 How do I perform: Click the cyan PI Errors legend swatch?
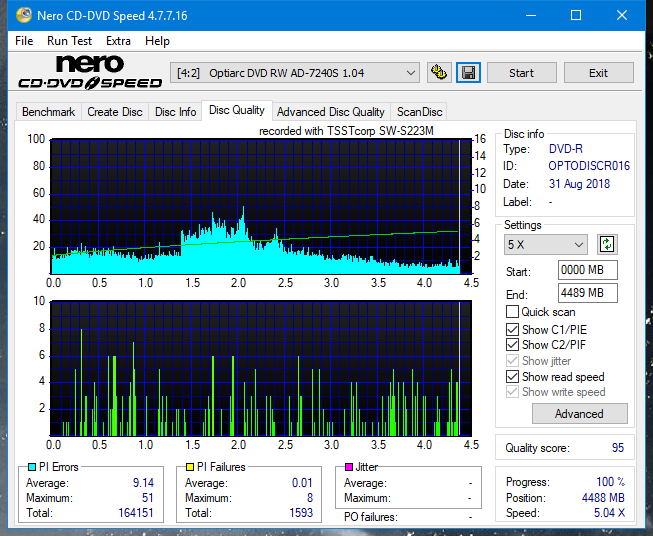pyautogui.click(x=32, y=467)
